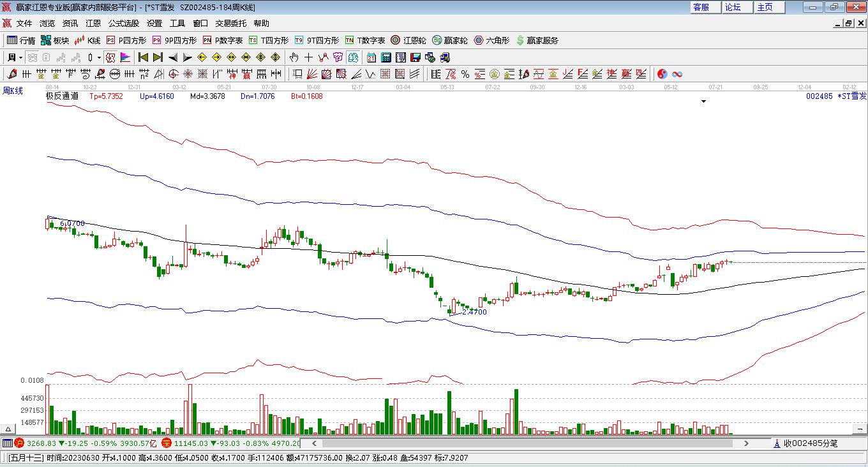The height and width of the screenshot is (467, 868).
Task: Click the horizontal scrollbar right arrow
Action: pos(746,443)
